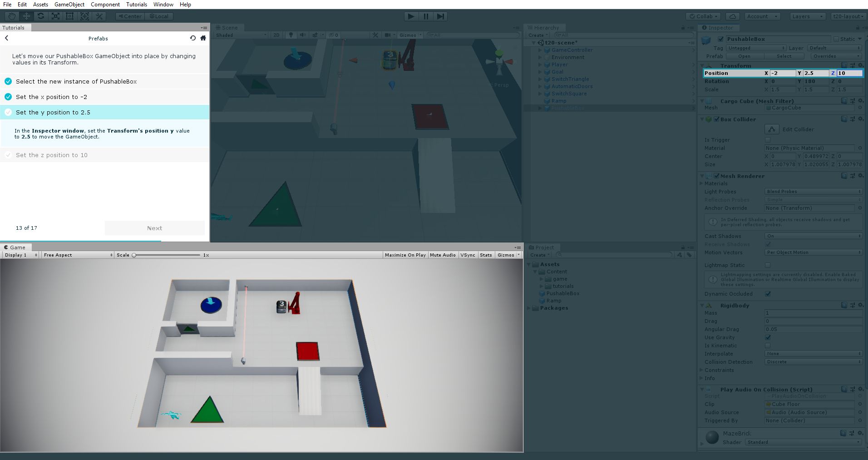Click the Game view Scale slider
The width and height of the screenshot is (868, 460).
[x=134, y=255]
